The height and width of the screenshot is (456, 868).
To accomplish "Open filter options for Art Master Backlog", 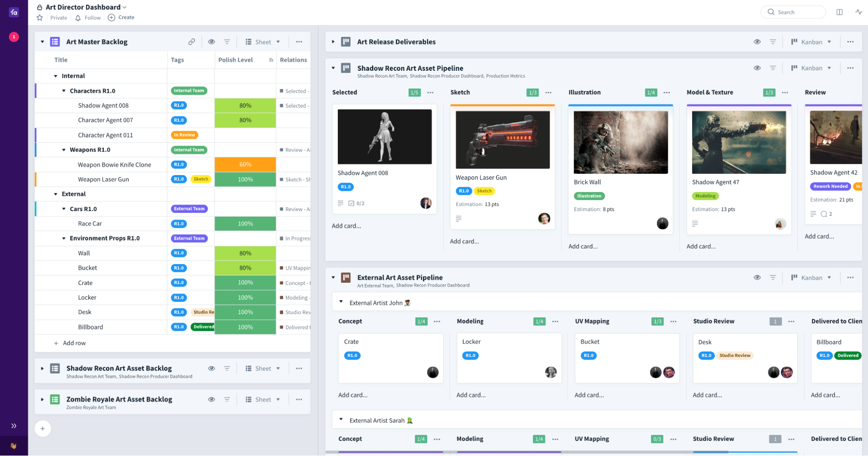I will pos(227,41).
